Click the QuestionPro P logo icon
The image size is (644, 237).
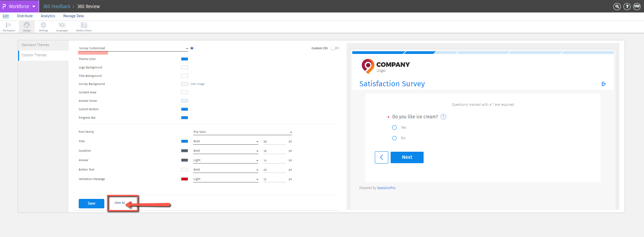(4, 6)
